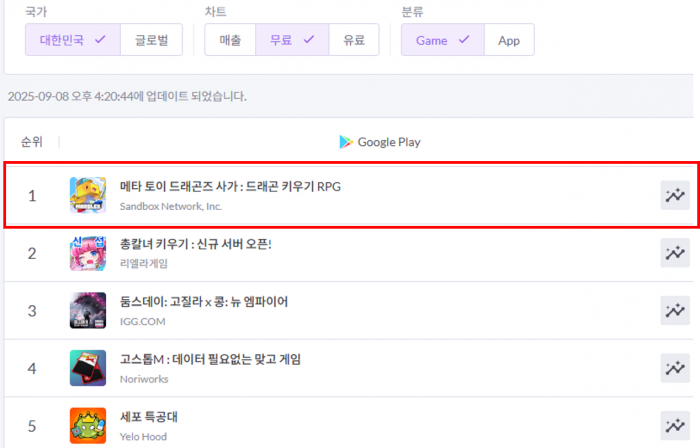Open trend chart icon for 메타 토이 드래곤즈 사가
The width and height of the screenshot is (700, 448).
click(675, 195)
